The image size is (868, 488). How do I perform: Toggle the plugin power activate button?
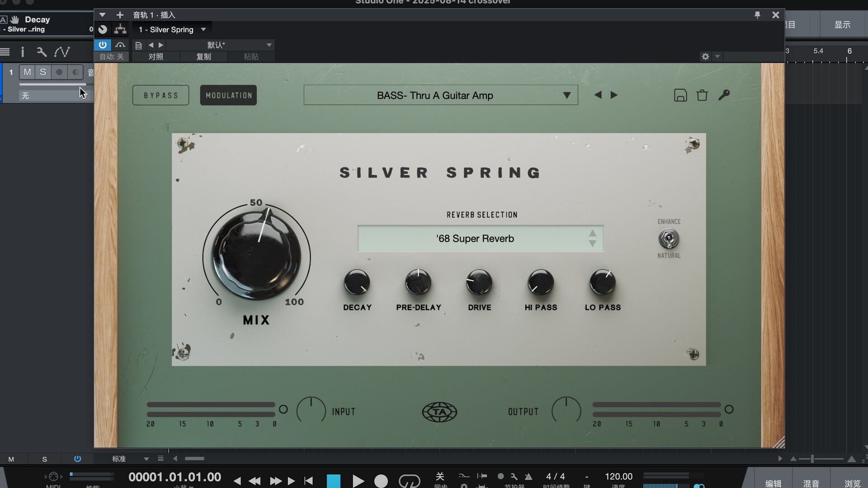(103, 45)
